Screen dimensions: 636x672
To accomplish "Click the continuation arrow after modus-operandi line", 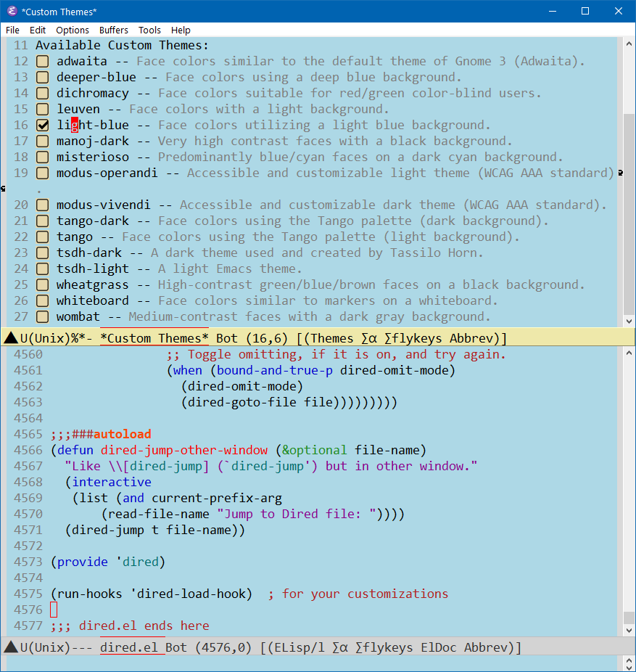I will point(620,173).
